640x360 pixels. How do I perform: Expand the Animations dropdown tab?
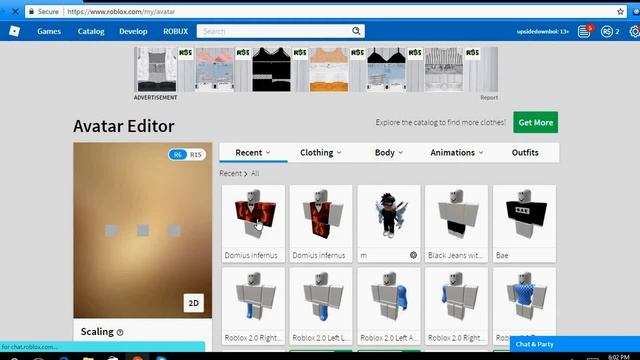coord(457,153)
